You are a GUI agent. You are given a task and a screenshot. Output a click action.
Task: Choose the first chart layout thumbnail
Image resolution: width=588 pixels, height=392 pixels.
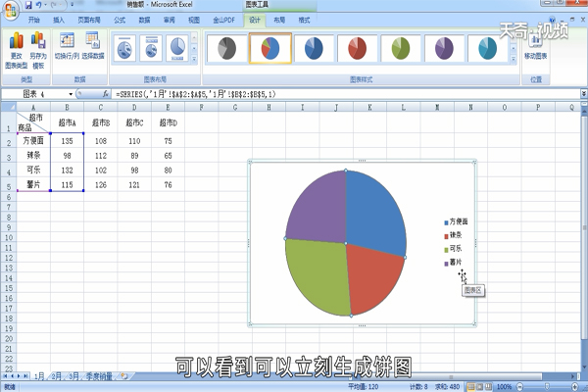(x=124, y=48)
